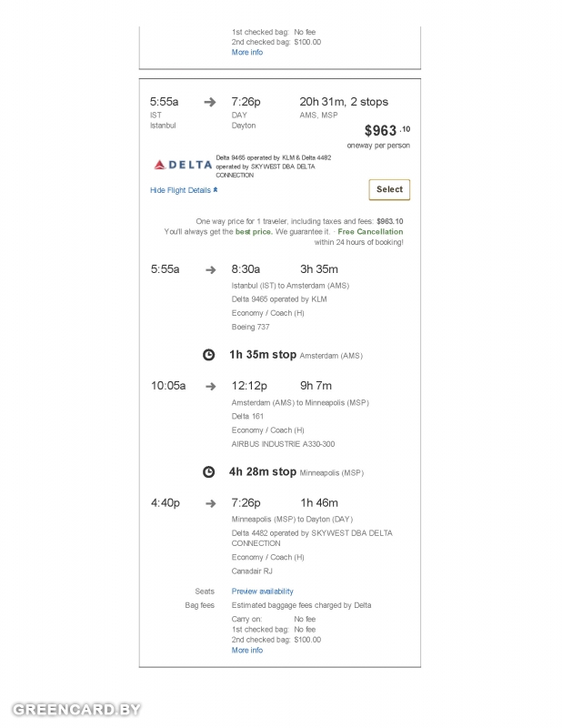Click the arrow icon in the Amsterdam to Minneapolis segment
This screenshot has width=562, height=728.
[x=210, y=386]
